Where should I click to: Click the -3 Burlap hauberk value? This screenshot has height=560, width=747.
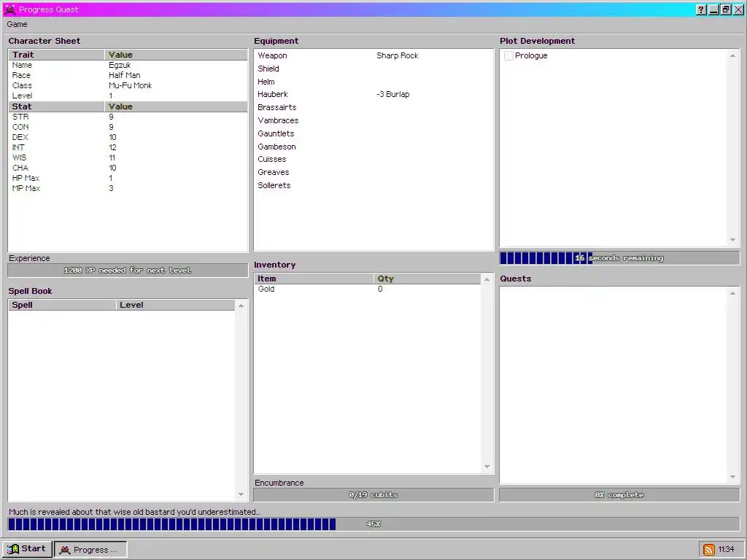click(393, 94)
